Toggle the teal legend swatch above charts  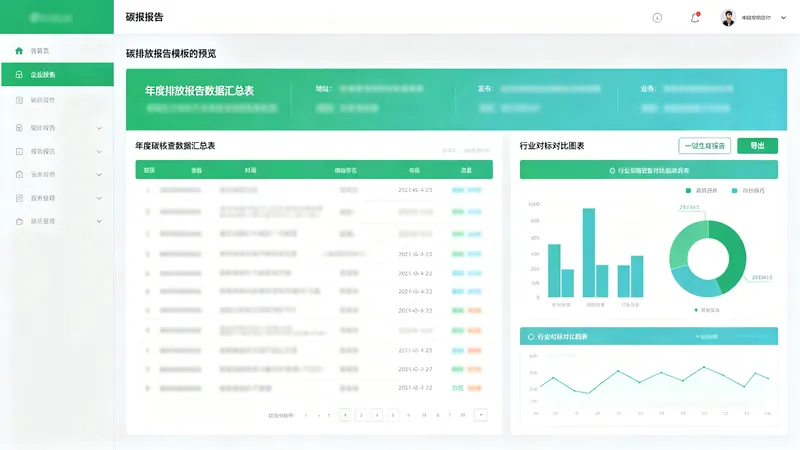(734, 191)
